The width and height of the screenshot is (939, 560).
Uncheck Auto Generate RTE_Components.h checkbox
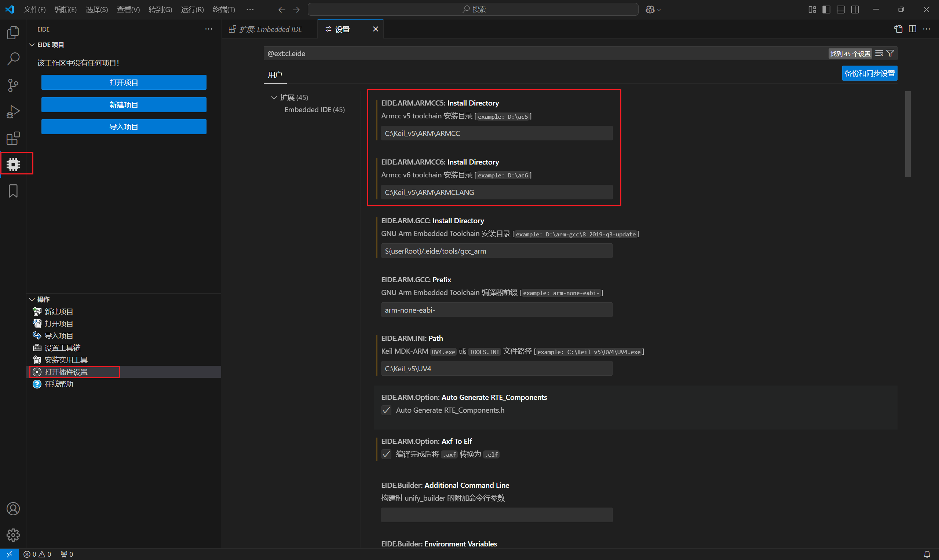point(386,410)
